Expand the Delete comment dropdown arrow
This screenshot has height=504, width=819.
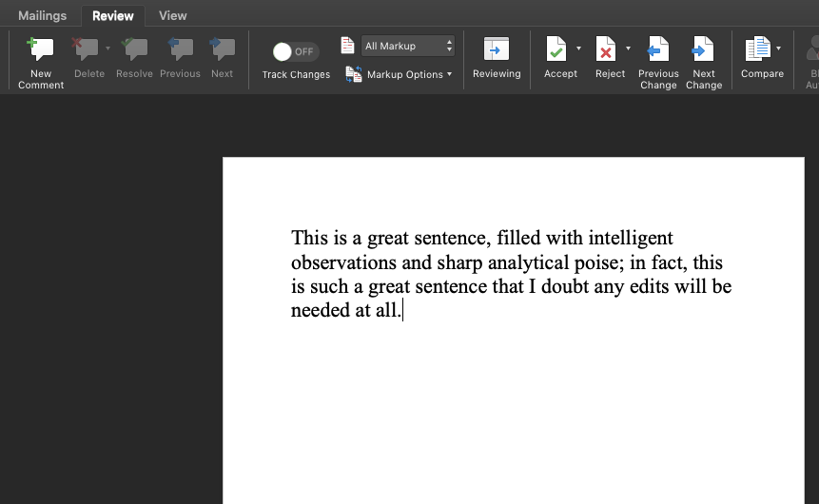pos(107,48)
